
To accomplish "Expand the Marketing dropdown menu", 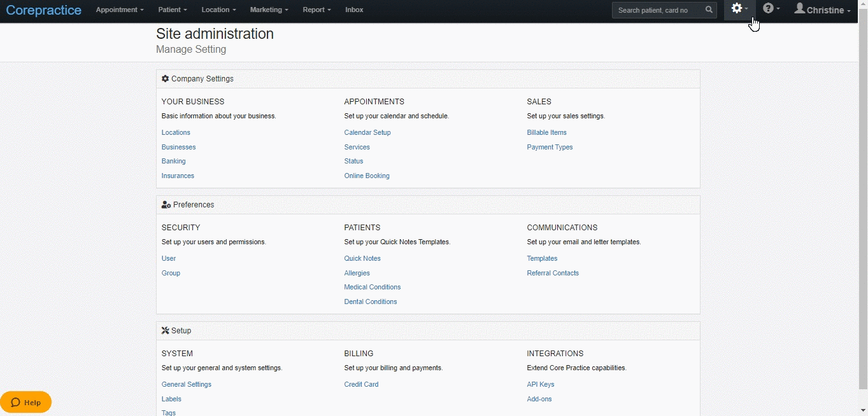I will click(269, 10).
